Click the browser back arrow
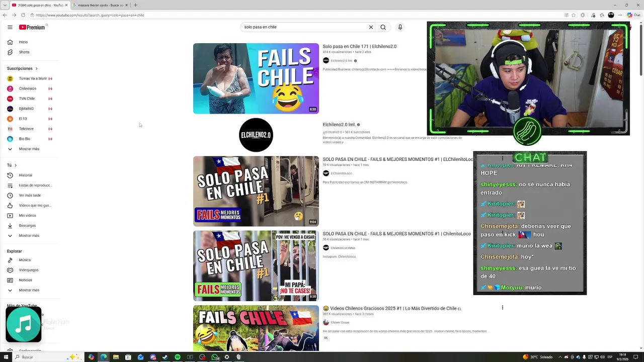The image size is (644, 362). tap(5, 15)
